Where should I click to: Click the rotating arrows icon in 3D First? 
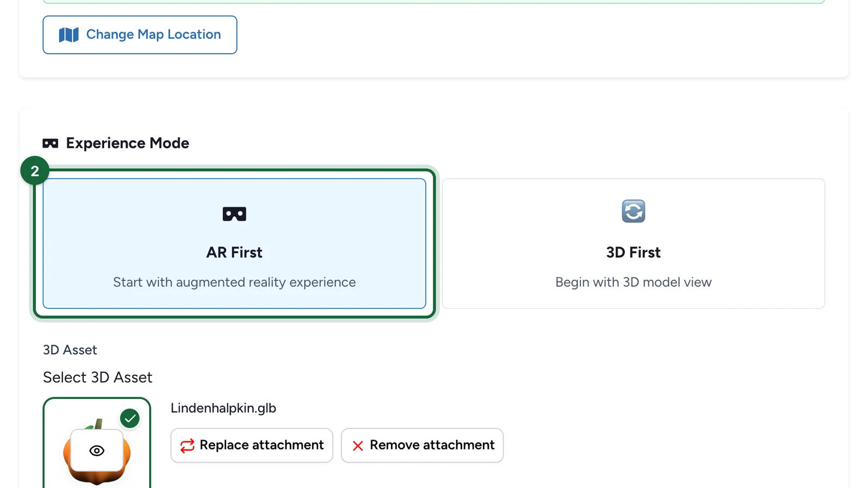tap(633, 211)
